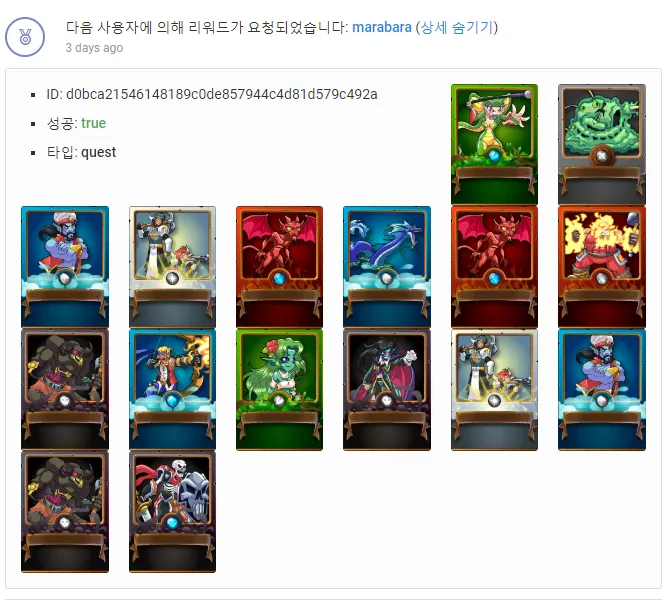Click the medal reward icon
Image resolution: width=669 pixels, height=600 pixels.
pos(25,37)
